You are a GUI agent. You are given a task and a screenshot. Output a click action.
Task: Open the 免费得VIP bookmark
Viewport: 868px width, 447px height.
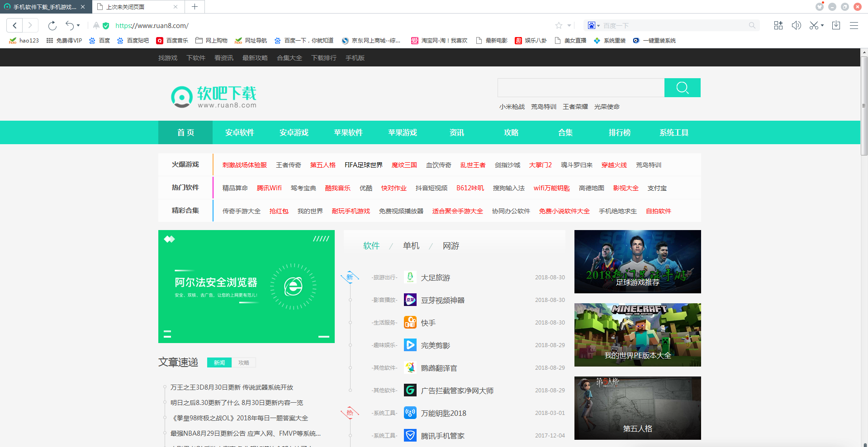[x=64, y=41]
